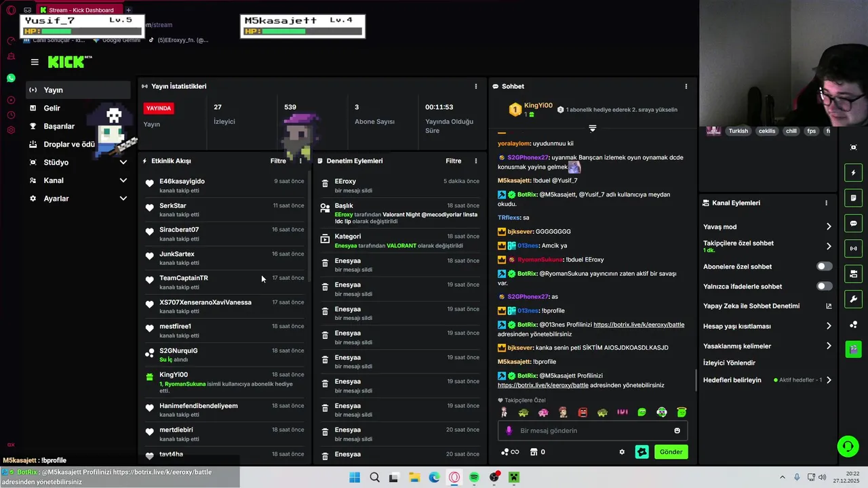
Task: Click the red angry face emote
Action: coord(583,412)
